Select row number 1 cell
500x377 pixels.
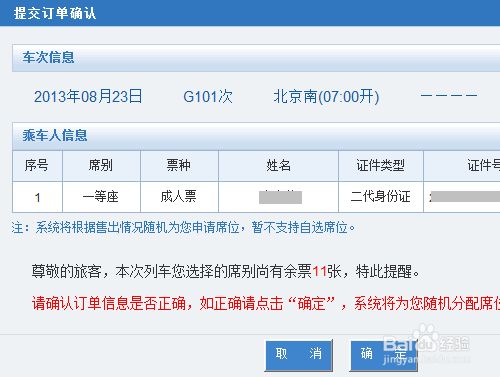[x=37, y=197]
